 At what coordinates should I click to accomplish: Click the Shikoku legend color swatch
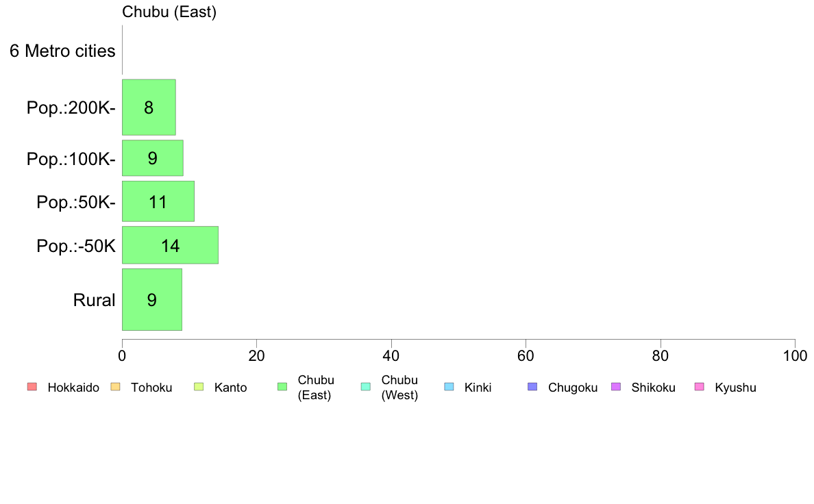click(616, 387)
